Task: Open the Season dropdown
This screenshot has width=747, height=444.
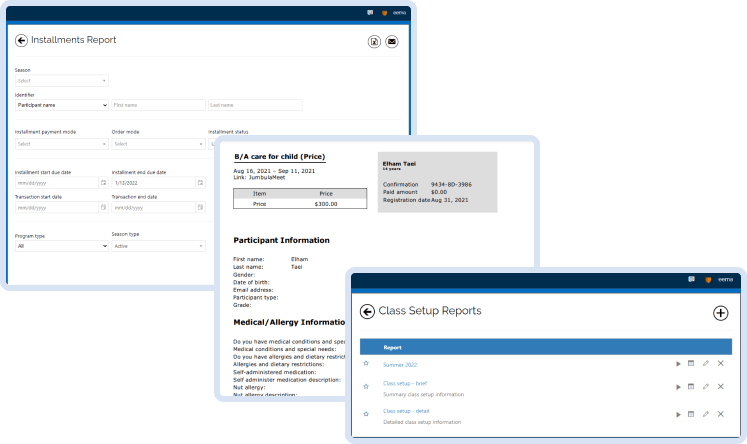Action: tap(61, 81)
